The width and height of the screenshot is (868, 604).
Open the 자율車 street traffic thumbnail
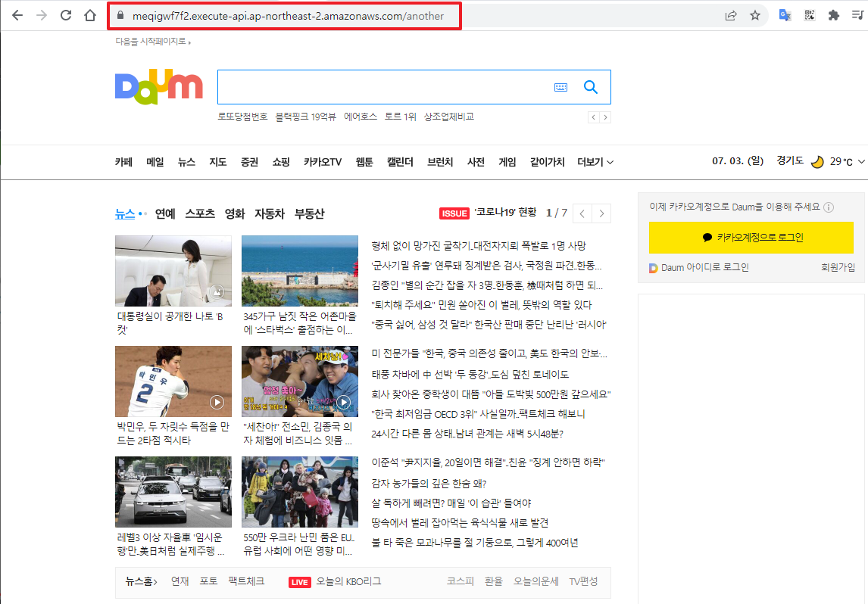coord(173,492)
